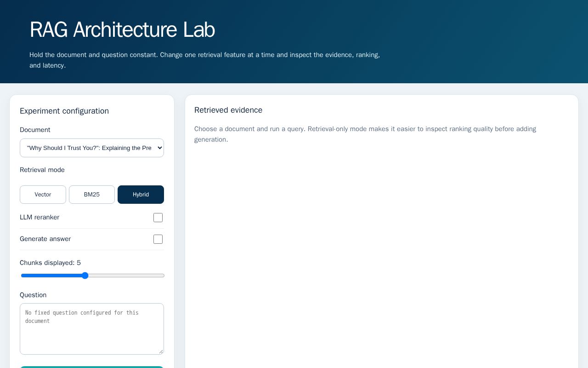This screenshot has height=368, width=588.
Task: Open the Document selection dropdown
Action: pos(91,148)
